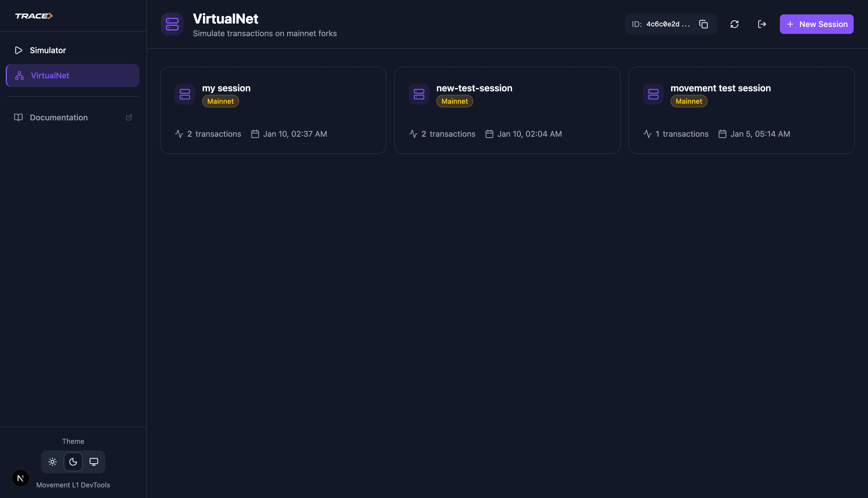Select the system theme monitor option
This screenshot has width=868, height=498.
point(94,462)
